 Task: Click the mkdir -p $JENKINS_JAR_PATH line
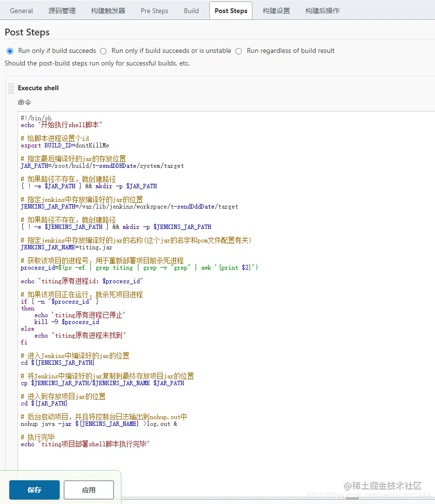click(116, 227)
